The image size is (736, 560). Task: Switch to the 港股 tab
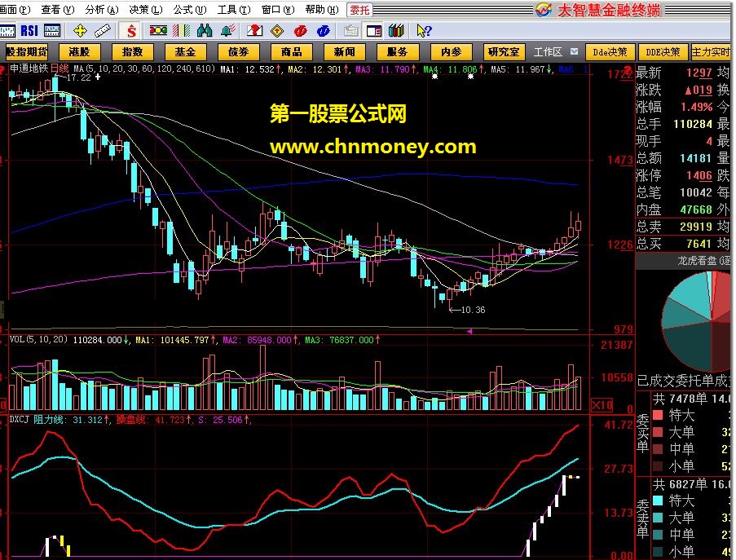(79, 51)
